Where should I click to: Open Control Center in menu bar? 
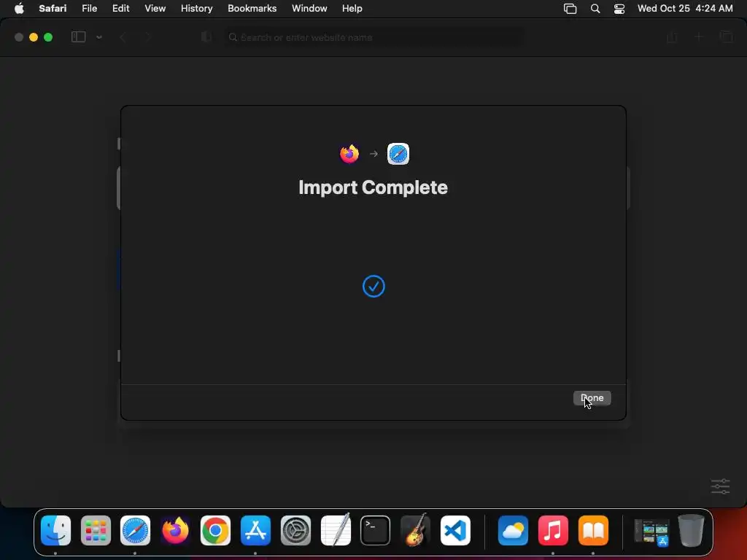619,9
